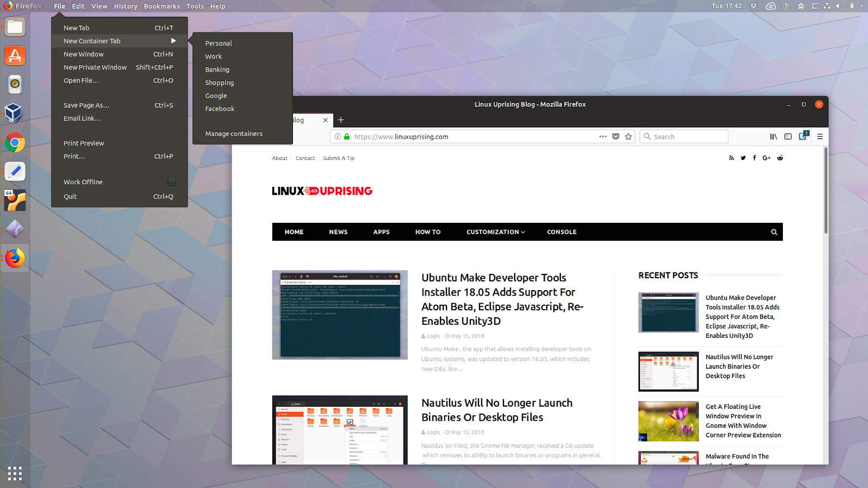This screenshot has width=868, height=488.
Task: Expand the Customization dropdown in the navbar
Action: pyautogui.click(x=495, y=232)
